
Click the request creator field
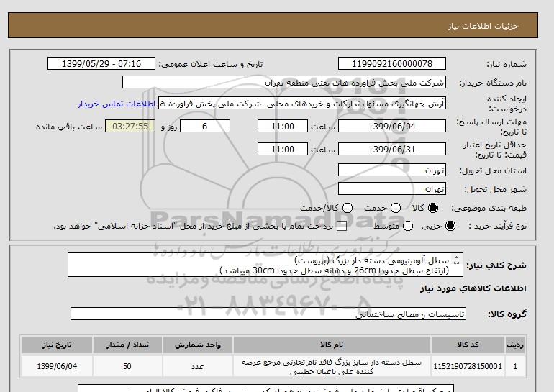pyautogui.click(x=302, y=104)
